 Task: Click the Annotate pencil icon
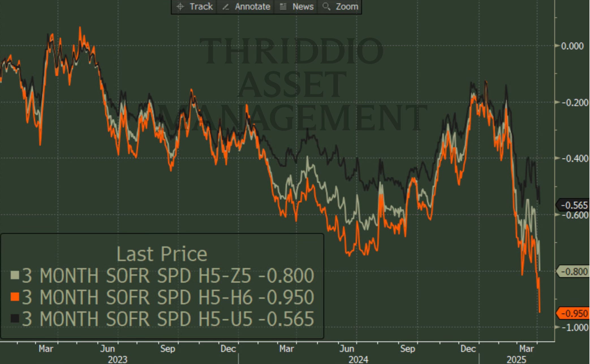[x=225, y=6]
